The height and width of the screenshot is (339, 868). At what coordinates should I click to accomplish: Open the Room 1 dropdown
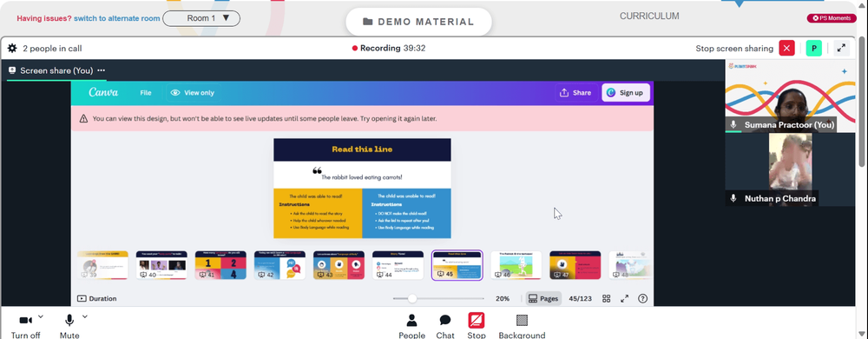pyautogui.click(x=201, y=18)
